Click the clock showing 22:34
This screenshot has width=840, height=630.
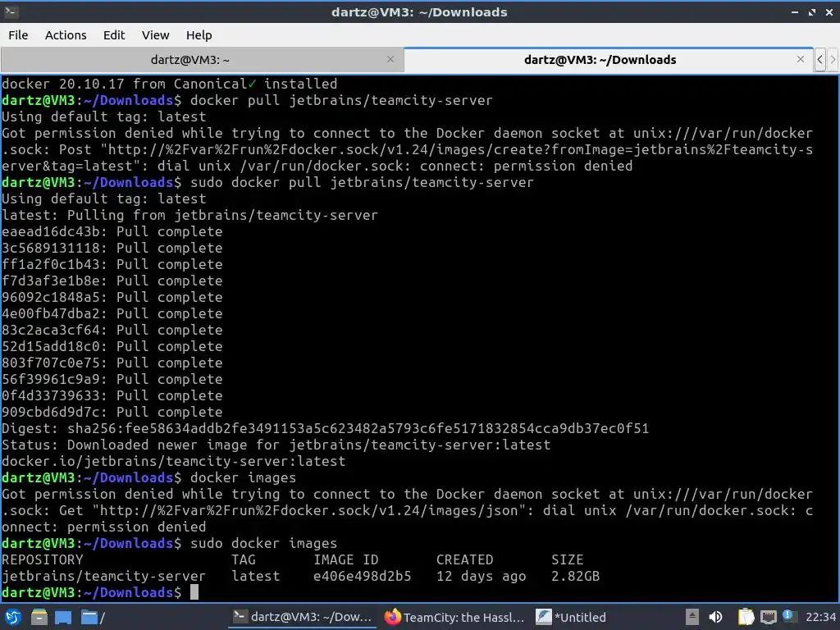pyautogui.click(x=820, y=617)
